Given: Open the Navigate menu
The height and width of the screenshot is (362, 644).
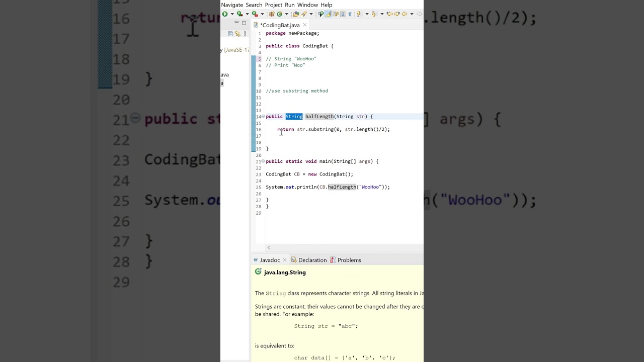Looking at the screenshot, I should 232,5.
